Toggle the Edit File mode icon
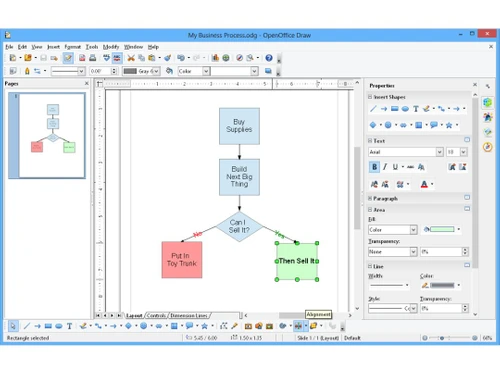Viewport: 500px width, 375px height. pos(68,58)
